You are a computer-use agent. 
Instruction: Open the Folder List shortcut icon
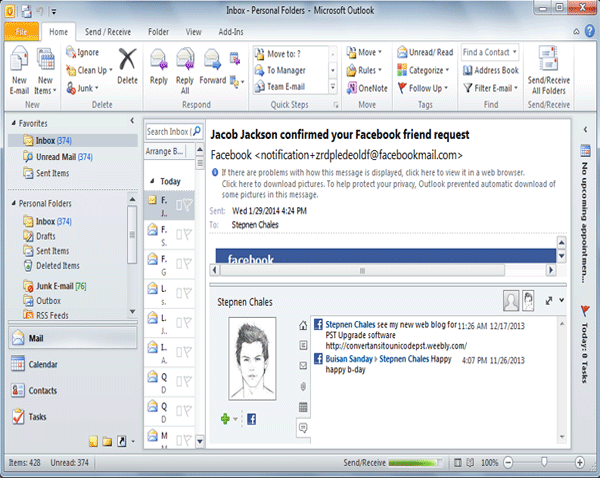(108, 442)
